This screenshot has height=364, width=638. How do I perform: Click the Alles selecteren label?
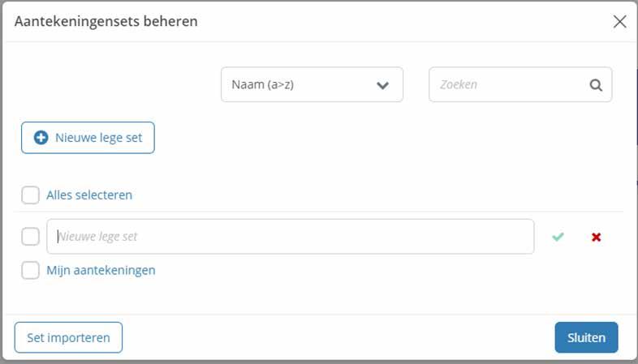(89, 195)
